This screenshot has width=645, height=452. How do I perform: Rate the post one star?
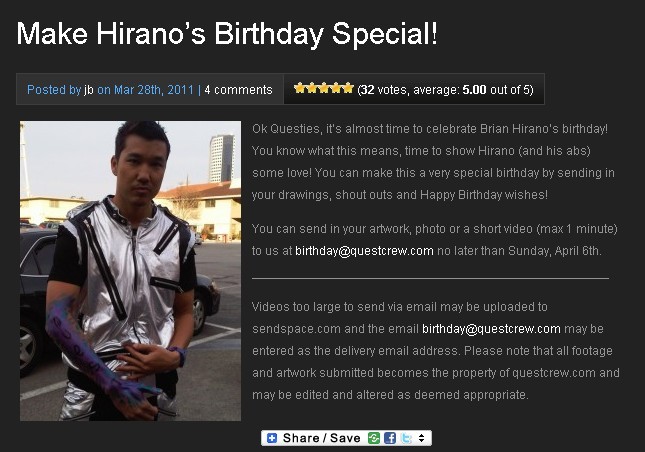299,88
